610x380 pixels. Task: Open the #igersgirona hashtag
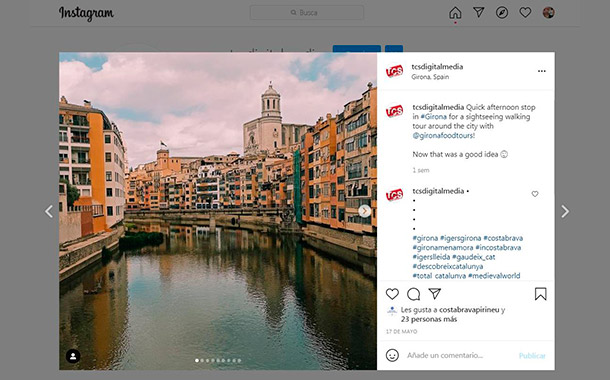[460, 238]
